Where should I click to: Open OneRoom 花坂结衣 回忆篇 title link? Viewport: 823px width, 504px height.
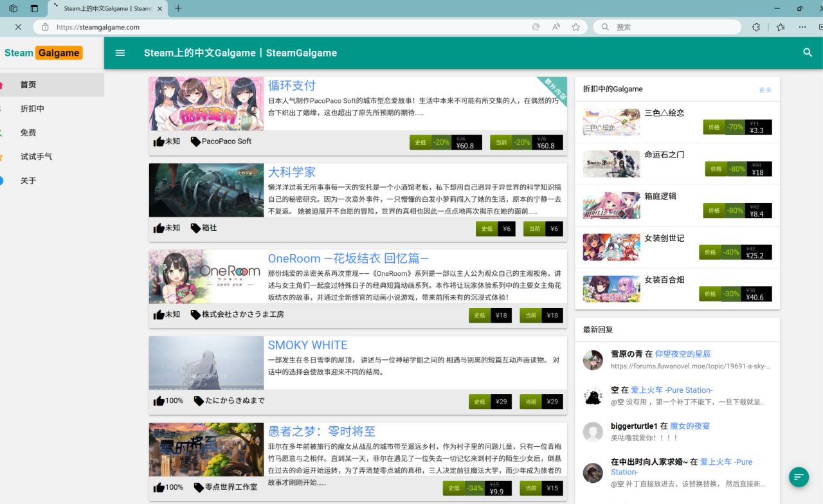[348, 258]
